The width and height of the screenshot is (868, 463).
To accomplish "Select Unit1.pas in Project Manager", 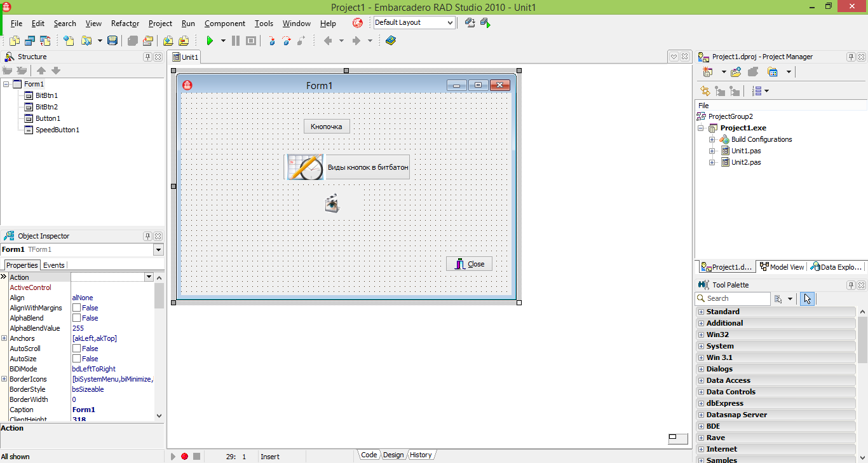I will tap(746, 151).
